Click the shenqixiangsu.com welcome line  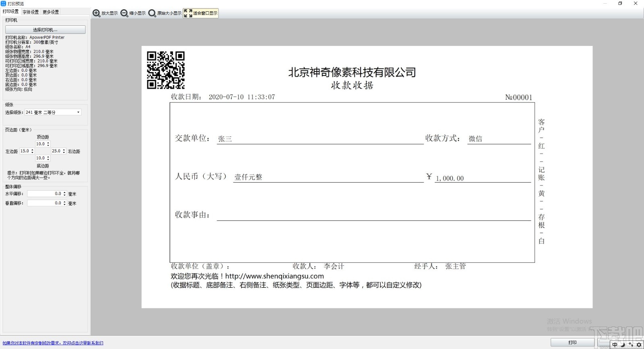pyautogui.click(x=247, y=276)
